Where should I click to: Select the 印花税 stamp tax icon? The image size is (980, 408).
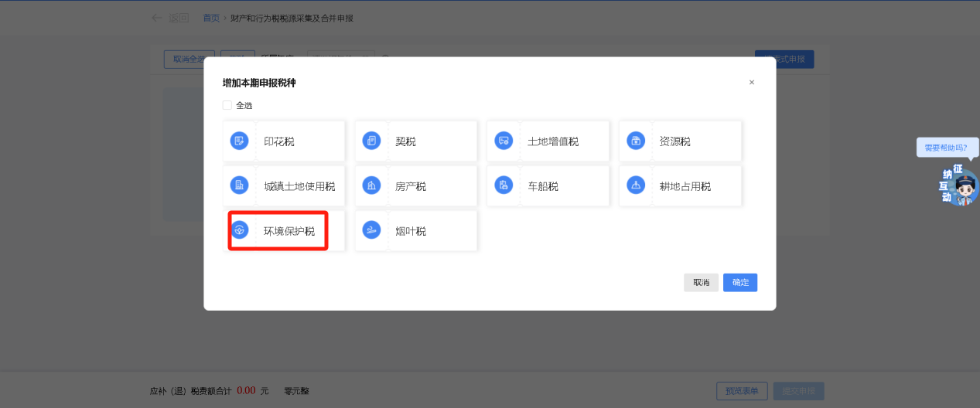coord(240,141)
